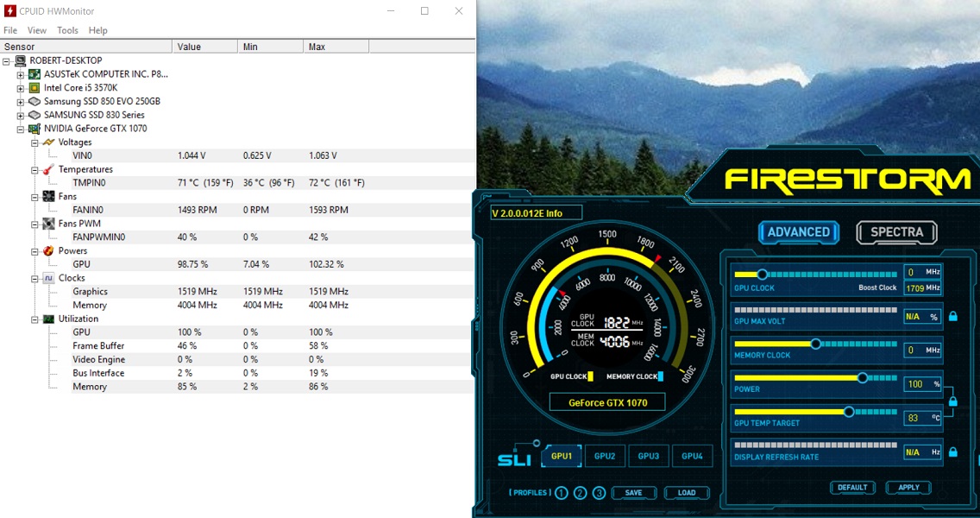980x518 pixels.
Task: Click the Clocks waveform icon
Action: point(49,278)
